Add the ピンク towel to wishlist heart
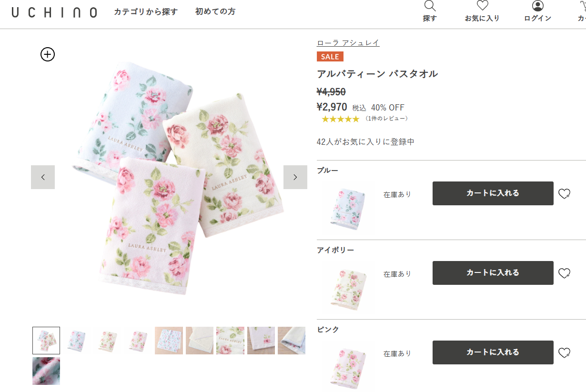This screenshot has height=392, width=586. point(564,352)
